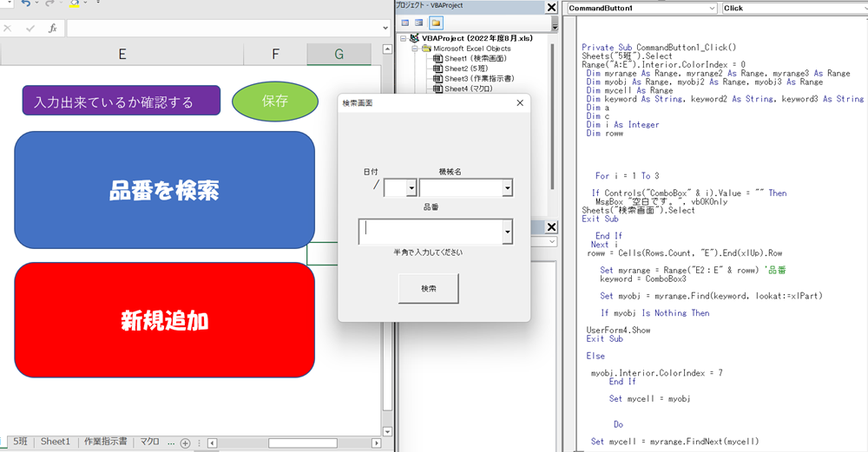Image resolution: width=868 pixels, height=452 pixels.
Task: Collapse the VBAProject tree node
Action: pyautogui.click(x=404, y=39)
